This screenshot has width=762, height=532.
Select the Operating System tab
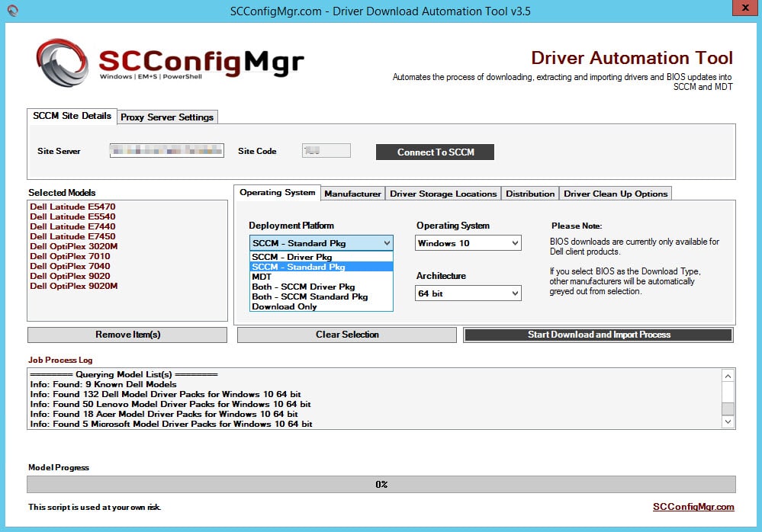click(x=277, y=193)
